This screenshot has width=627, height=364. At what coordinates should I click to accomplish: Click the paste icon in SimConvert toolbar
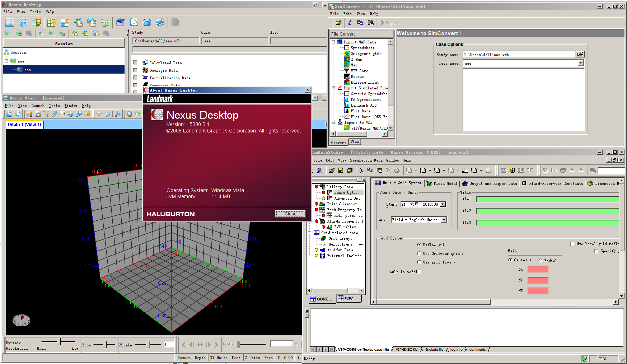point(371,23)
